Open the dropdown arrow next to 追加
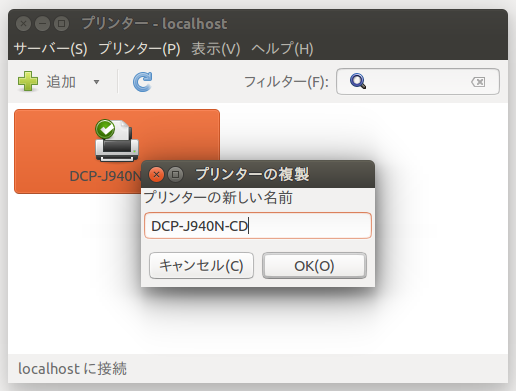The image size is (516, 391). [x=96, y=82]
